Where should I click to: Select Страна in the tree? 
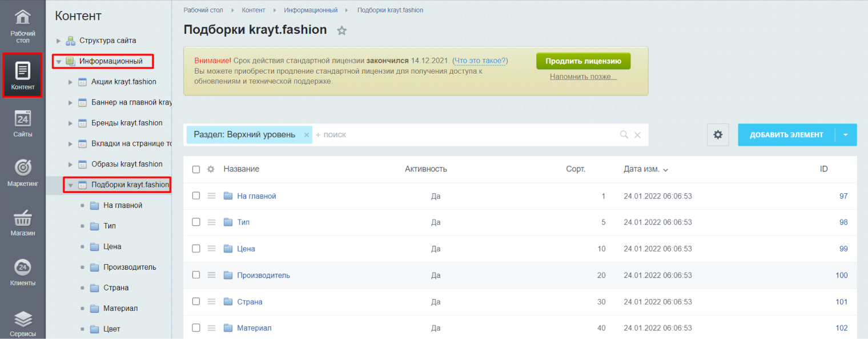pos(116,288)
